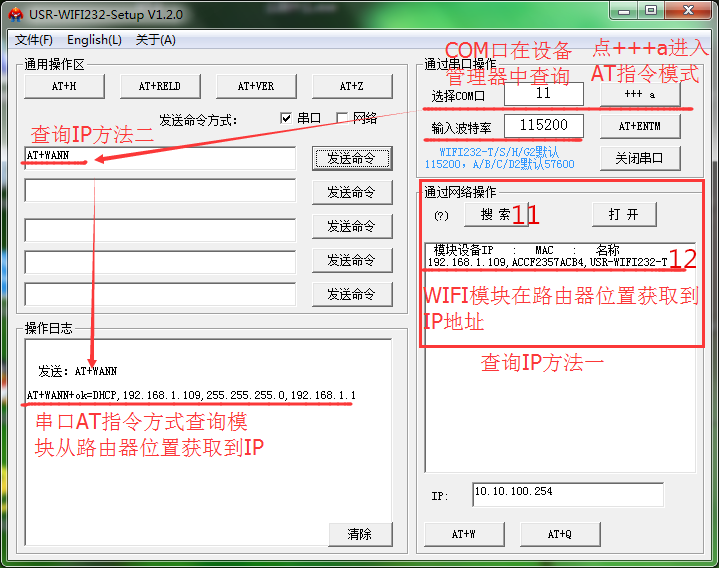The width and height of the screenshot is (719, 568).
Task: Open the 关于(A) menu
Action: click(155, 40)
